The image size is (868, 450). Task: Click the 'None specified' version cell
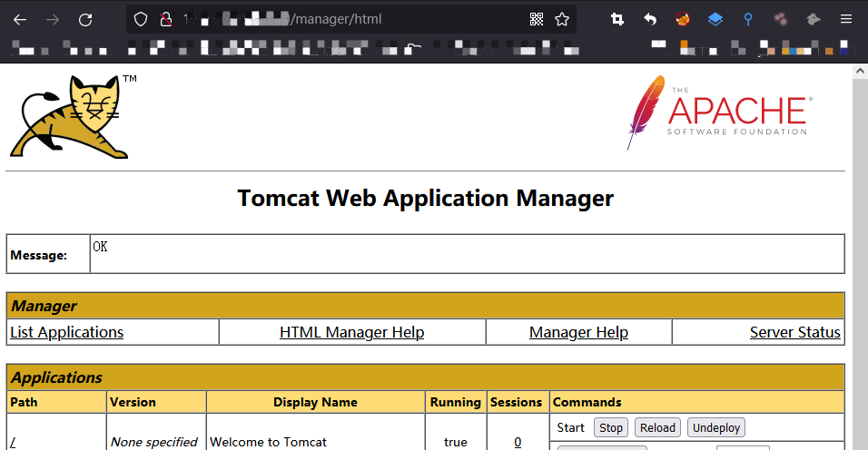pyautogui.click(x=154, y=442)
